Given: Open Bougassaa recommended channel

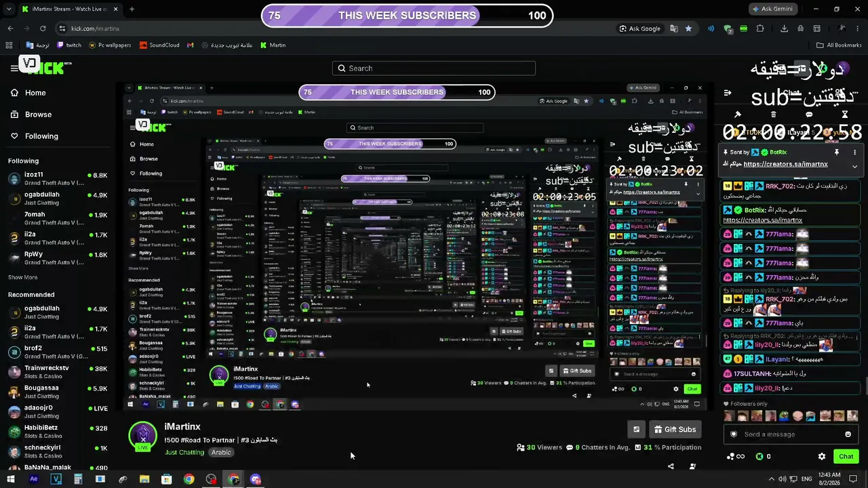Looking at the screenshot, I should (x=58, y=392).
